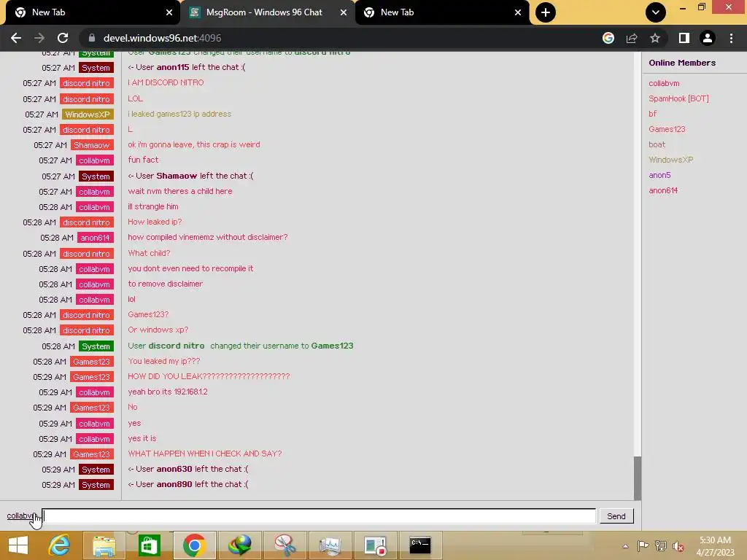Open a new tab with plus button
Image resolution: width=747 pixels, height=560 pixels.
pos(546,12)
